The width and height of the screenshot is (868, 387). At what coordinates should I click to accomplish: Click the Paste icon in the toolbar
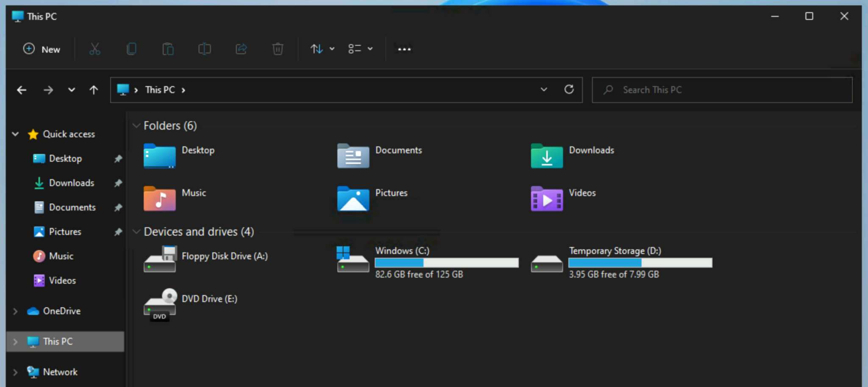[167, 49]
